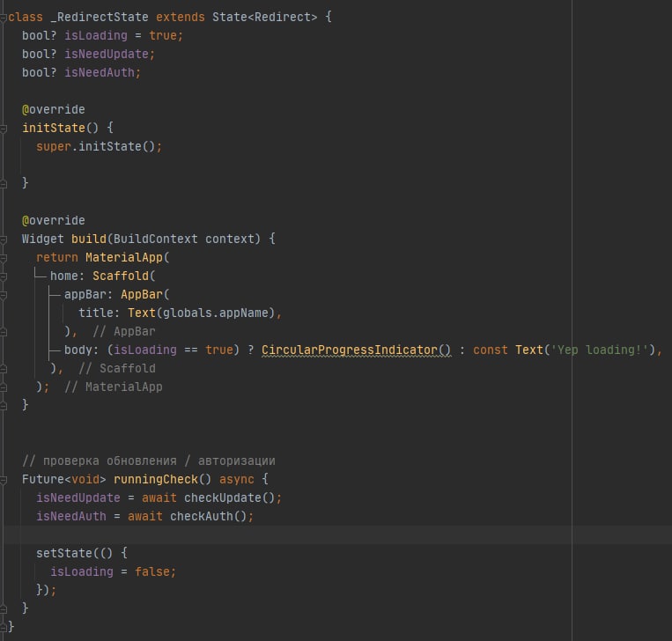The width and height of the screenshot is (672, 641).
Task: Click 'checkUpdate()' call
Action: (229, 497)
